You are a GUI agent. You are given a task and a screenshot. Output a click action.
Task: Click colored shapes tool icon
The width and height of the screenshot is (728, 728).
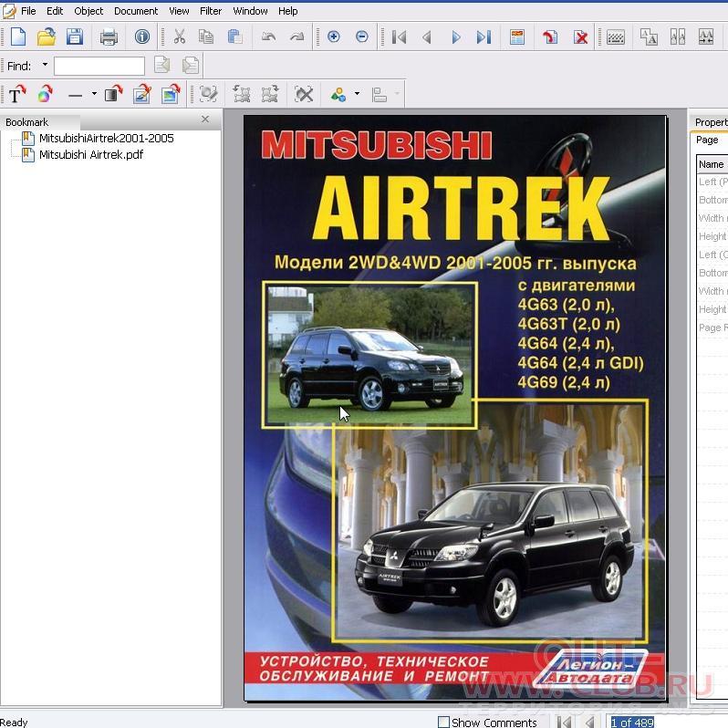(338, 94)
